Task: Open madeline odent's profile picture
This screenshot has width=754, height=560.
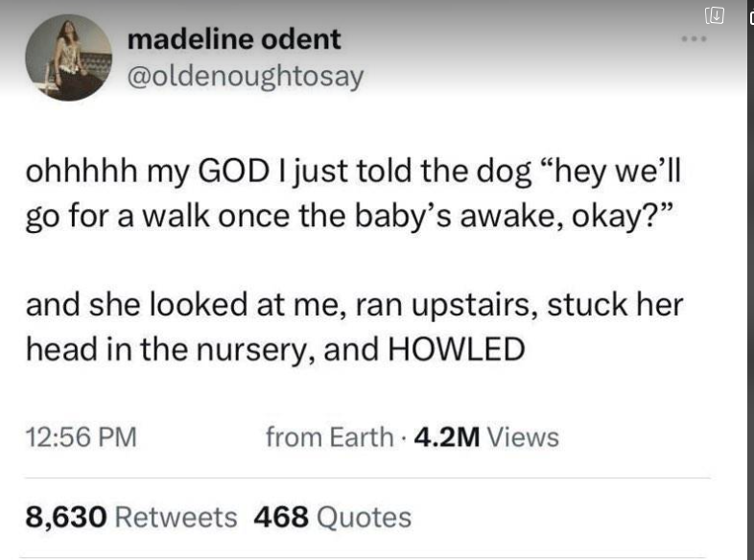Action: (68, 58)
